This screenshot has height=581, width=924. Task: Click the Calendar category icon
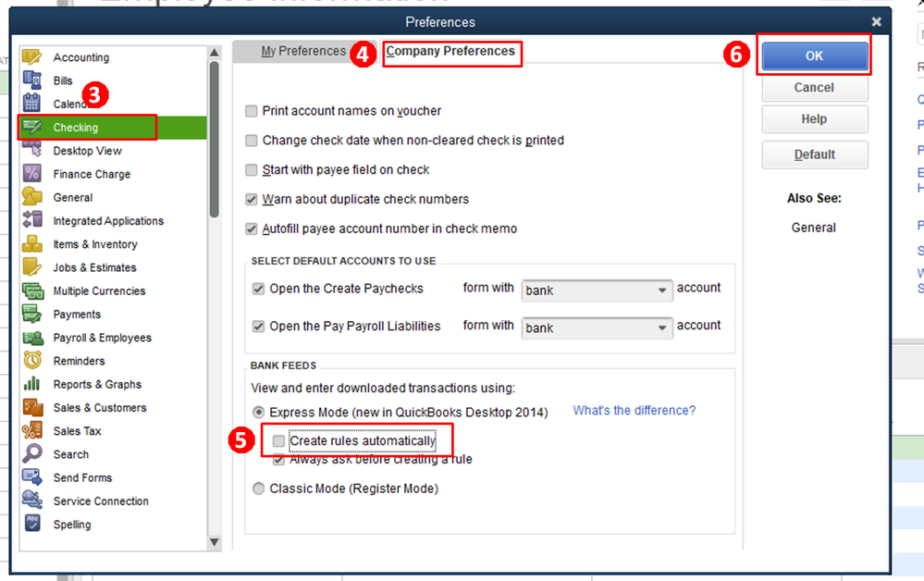point(31,103)
